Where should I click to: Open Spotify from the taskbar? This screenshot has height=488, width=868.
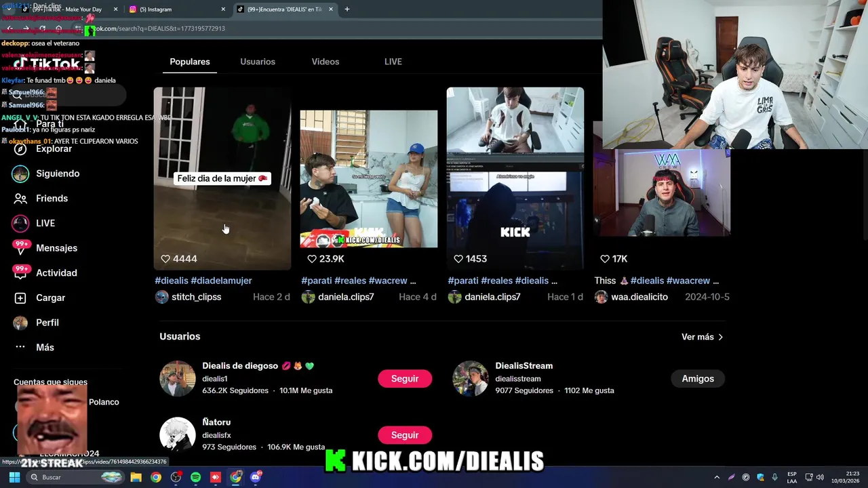tap(195, 477)
